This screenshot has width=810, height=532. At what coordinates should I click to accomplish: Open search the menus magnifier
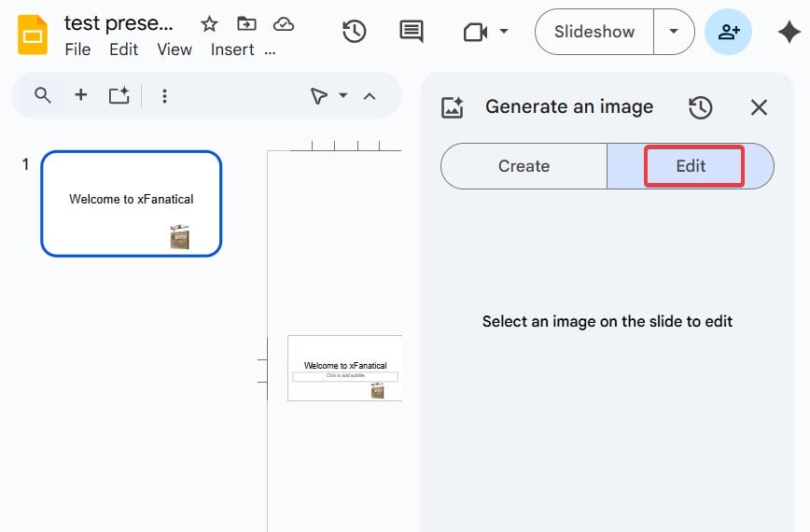(42, 95)
